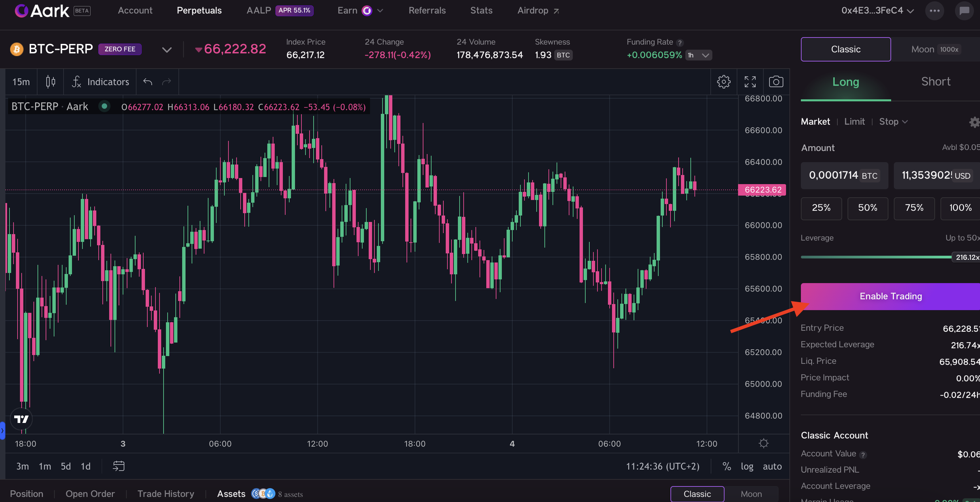Screen dimensions: 980x502
Task: Switch trade panel to Classic mode
Action: pyautogui.click(x=846, y=49)
